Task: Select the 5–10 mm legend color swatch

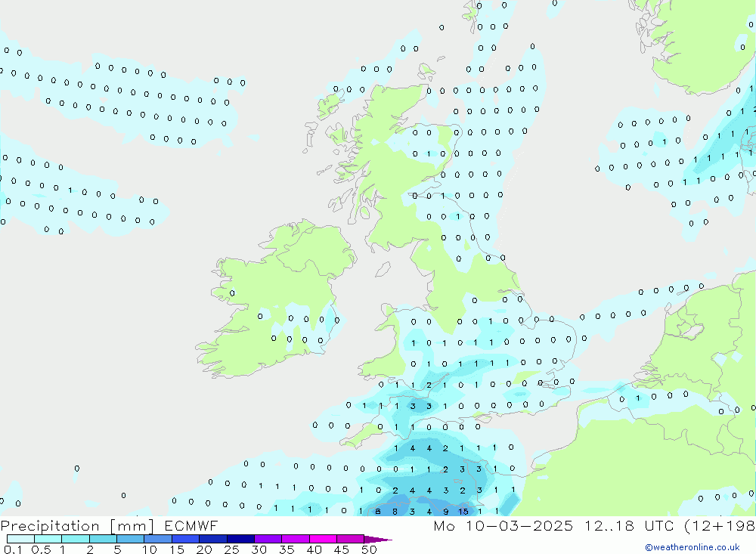Action: (x=130, y=539)
